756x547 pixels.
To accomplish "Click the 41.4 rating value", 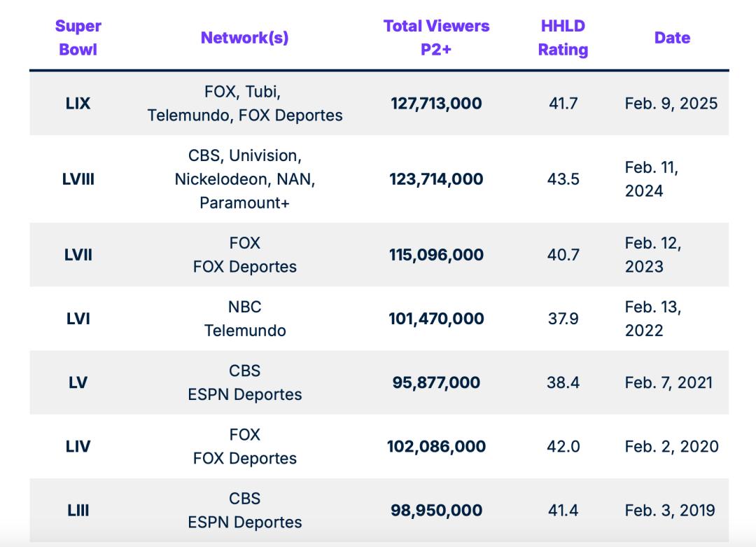I will [563, 511].
